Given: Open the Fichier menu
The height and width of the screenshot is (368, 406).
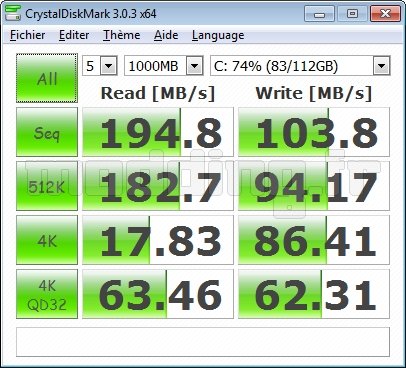Looking at the screenshot, I should click(x=28, y=35).
